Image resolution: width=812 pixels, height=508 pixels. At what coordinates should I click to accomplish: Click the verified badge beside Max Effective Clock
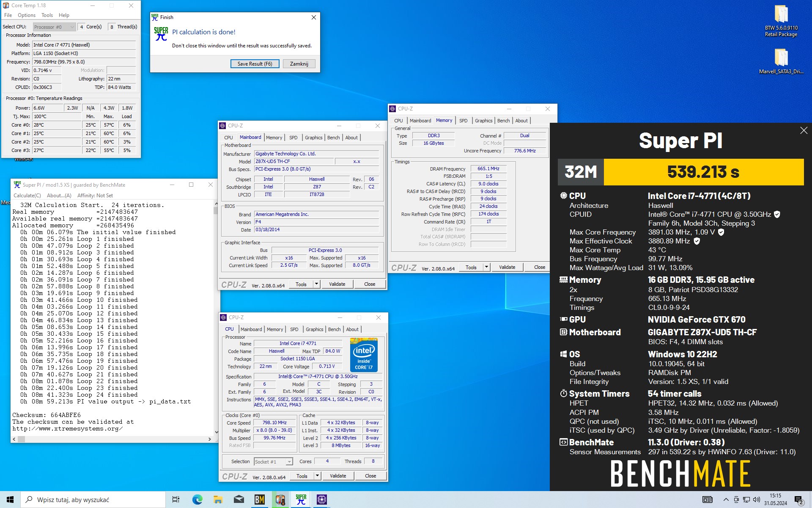[x=697, y=241]
